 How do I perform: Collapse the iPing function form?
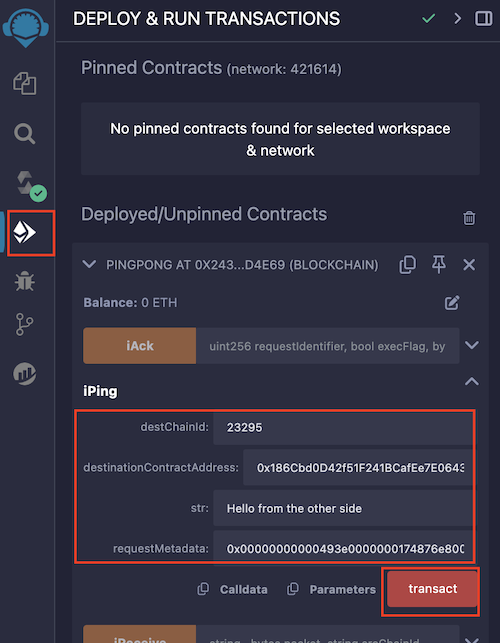[472, 382]
